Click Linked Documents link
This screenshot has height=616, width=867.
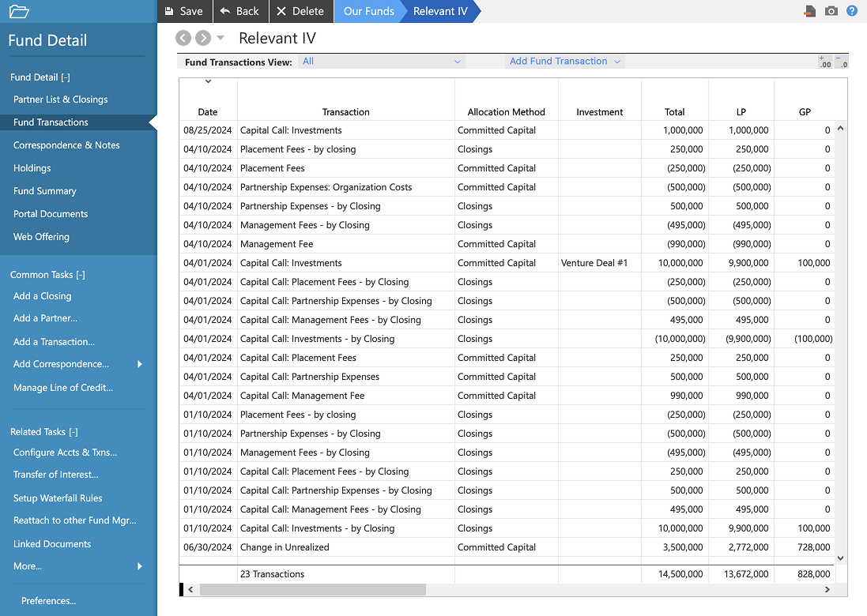52,544
